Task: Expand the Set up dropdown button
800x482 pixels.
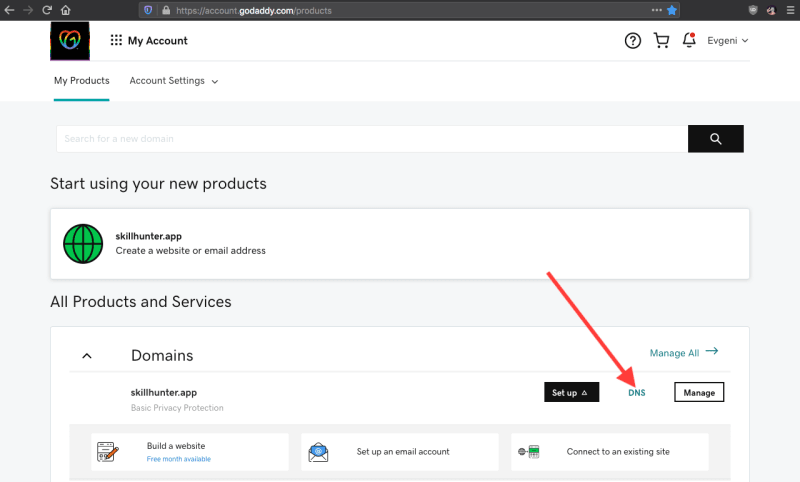Action: click(x=571, y=392)
